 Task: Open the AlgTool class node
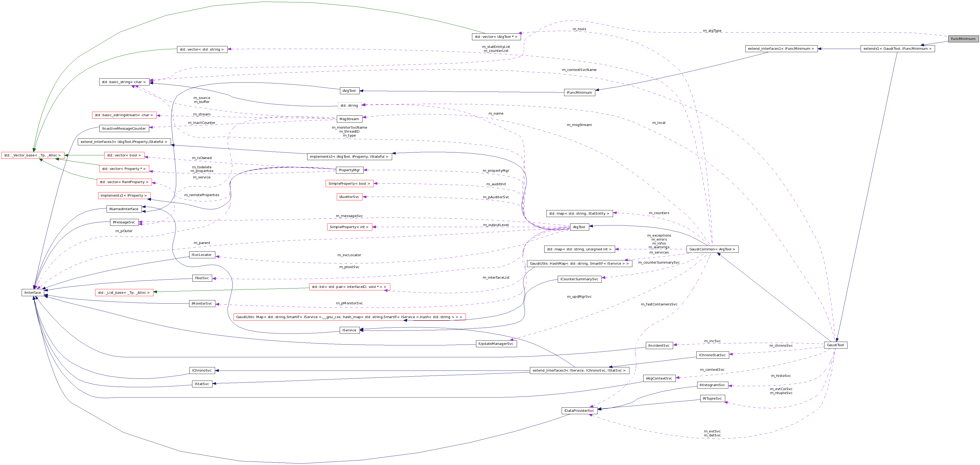[579, 227]
